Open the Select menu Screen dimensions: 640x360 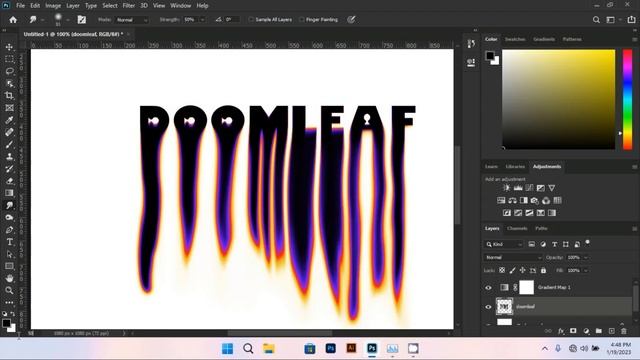(x=110, y=6)
